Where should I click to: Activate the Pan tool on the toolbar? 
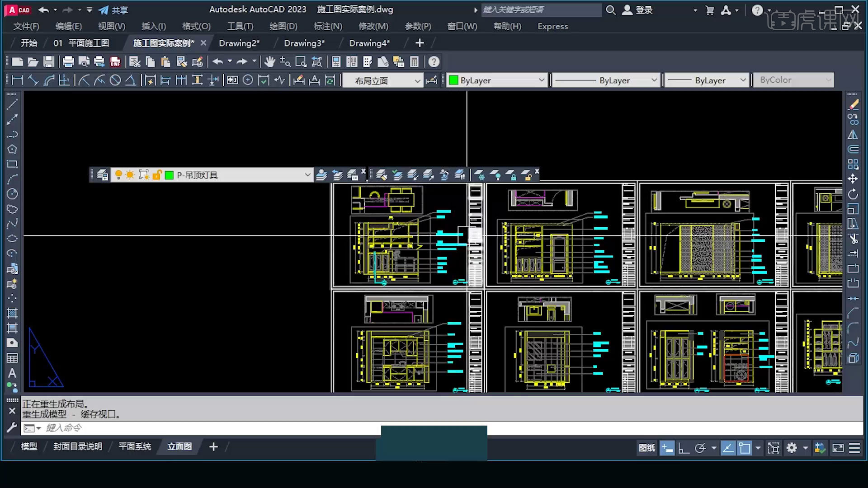pos(269,61)
